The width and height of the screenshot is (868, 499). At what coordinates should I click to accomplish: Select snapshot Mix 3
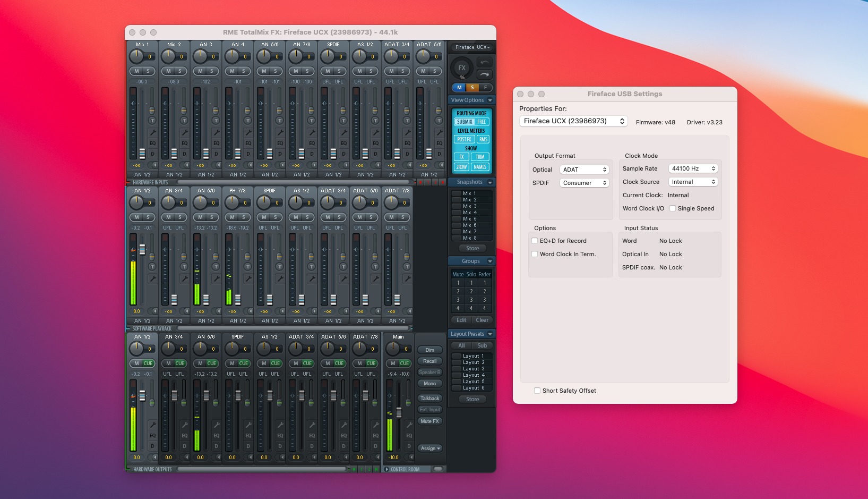pyautogui.click(x=471, y=206)
